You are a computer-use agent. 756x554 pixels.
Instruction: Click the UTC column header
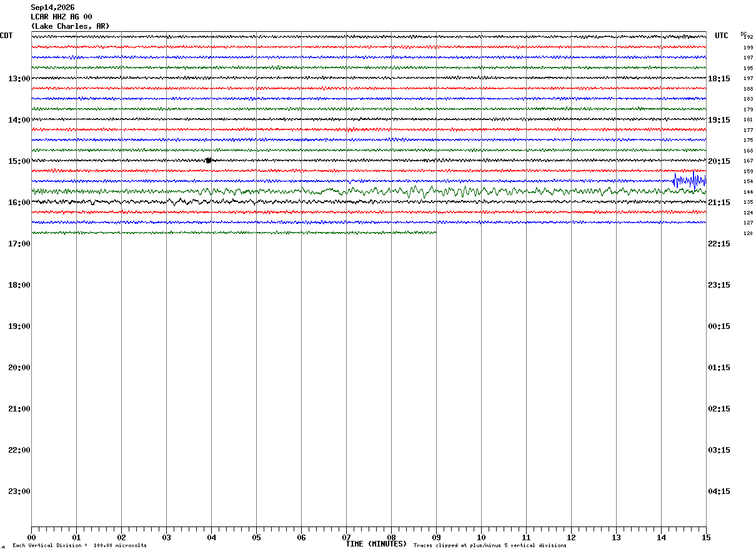click(722, 36)
